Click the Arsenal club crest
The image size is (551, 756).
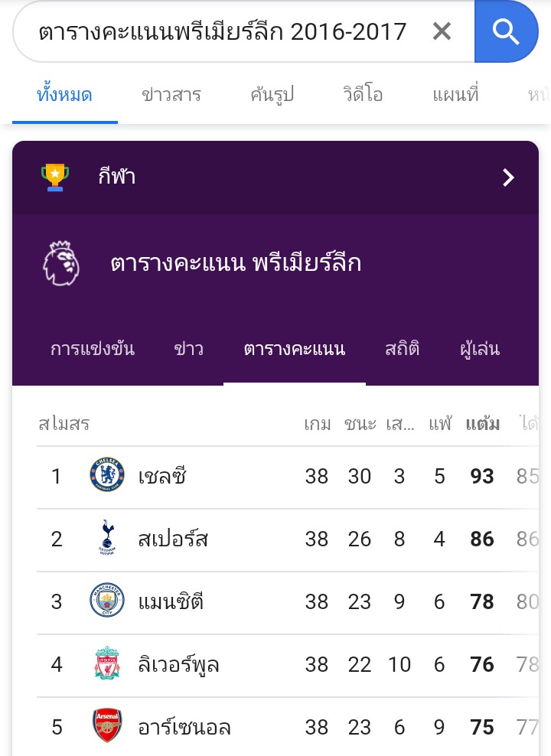point(107,725)
